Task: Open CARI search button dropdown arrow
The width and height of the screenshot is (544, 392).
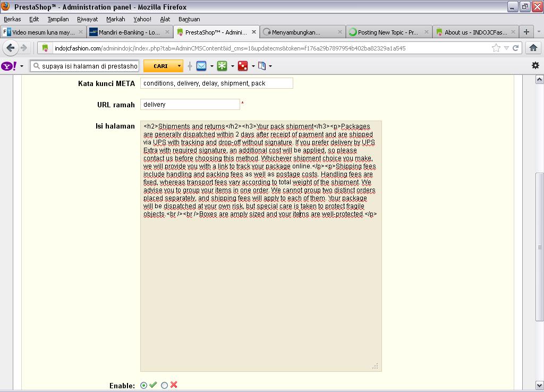Action: 179,66
